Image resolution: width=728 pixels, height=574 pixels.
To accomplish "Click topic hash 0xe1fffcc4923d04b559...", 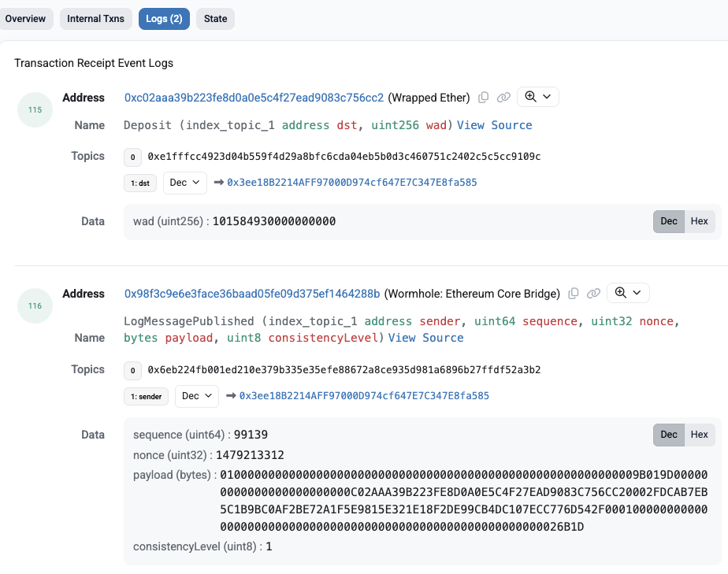I will point(344,157).
